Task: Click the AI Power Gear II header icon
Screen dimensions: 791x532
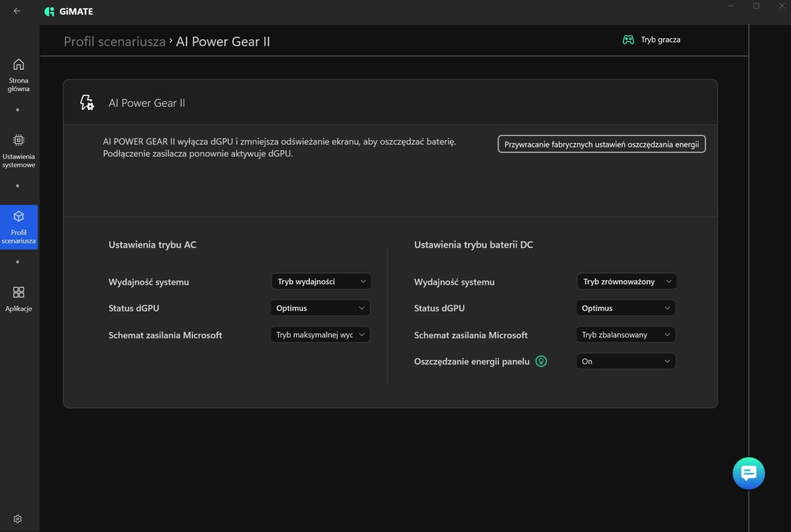Action: pos(87,103)
